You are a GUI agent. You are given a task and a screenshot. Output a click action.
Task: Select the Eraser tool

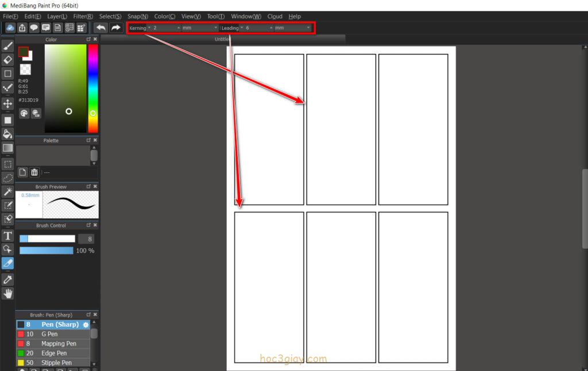[x=8, y=60]
